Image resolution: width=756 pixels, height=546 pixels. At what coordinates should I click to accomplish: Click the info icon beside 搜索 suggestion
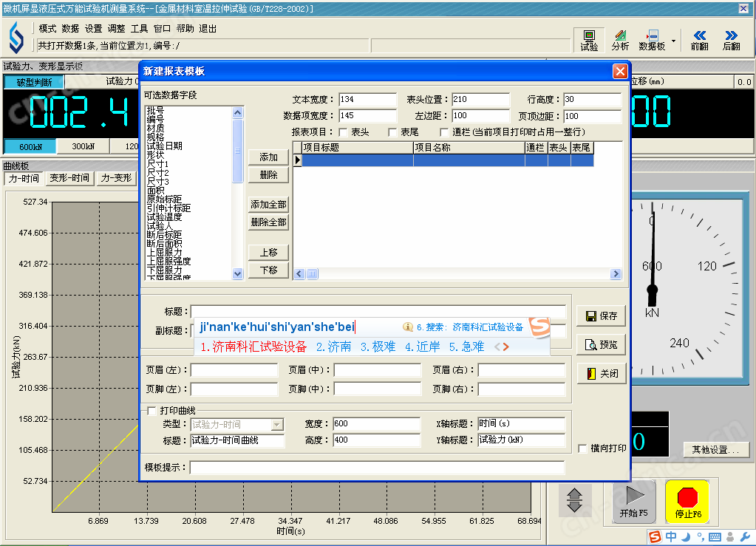(x=407, y=327)
